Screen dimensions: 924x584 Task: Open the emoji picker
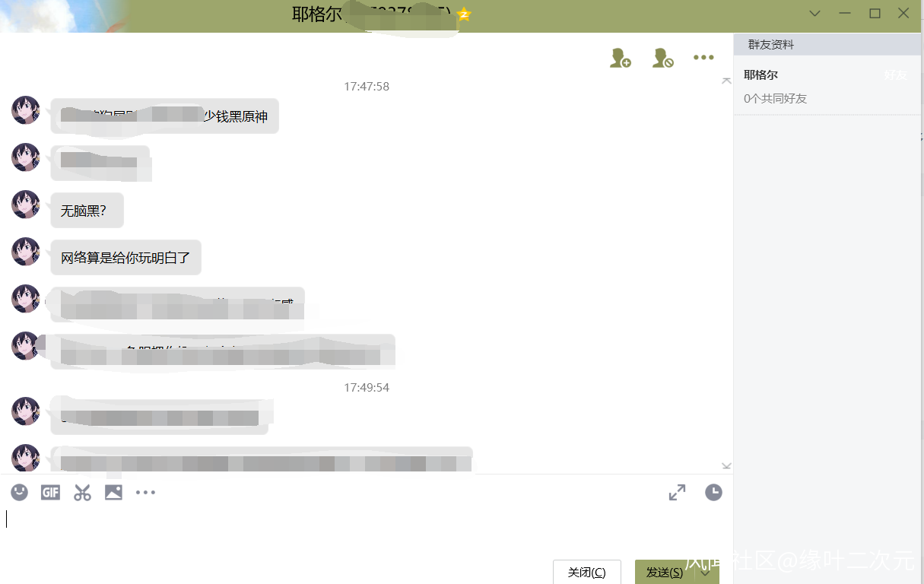20,492
